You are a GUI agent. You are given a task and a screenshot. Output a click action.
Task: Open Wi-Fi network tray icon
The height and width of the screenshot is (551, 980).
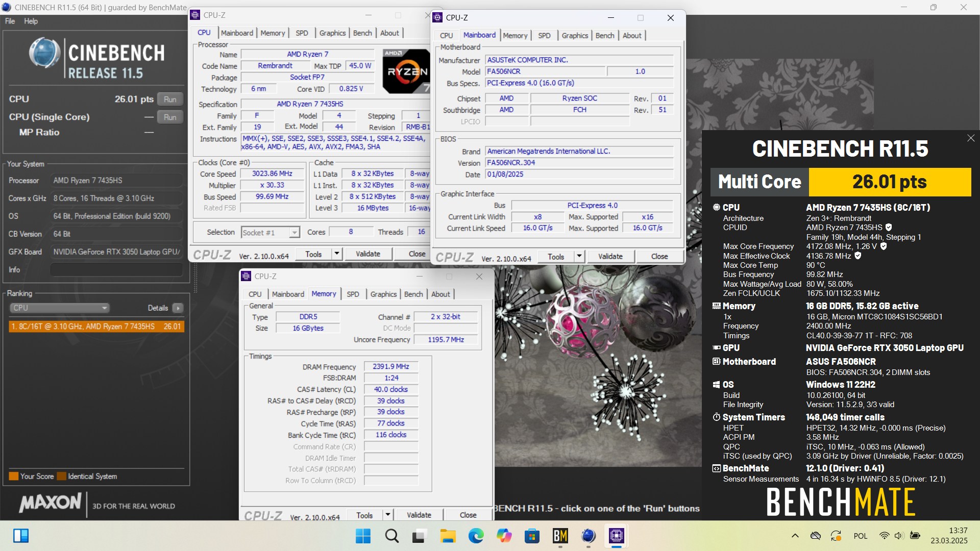click(884, 536)
